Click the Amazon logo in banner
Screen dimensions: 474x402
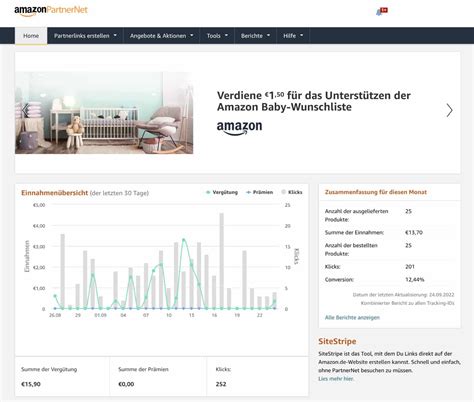(239, 128)
